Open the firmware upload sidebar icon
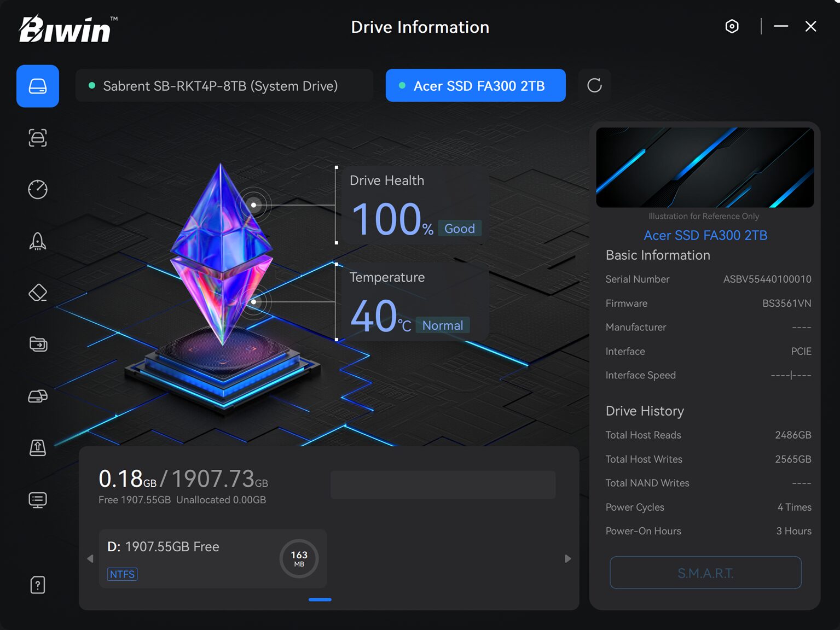The width and height of the screenshot is (840, 630). (38, 447)
